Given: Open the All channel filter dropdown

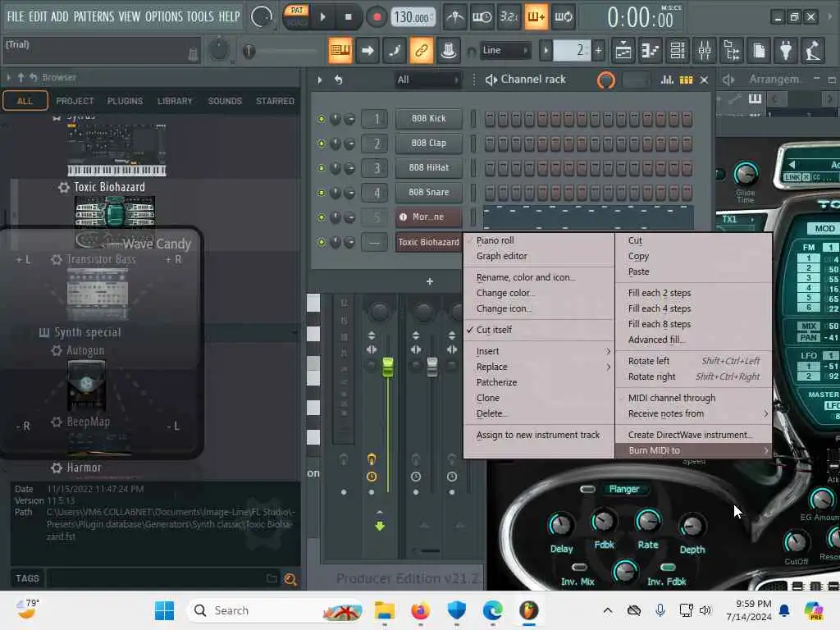Looking at the screenshot, I should coord(427,80).
